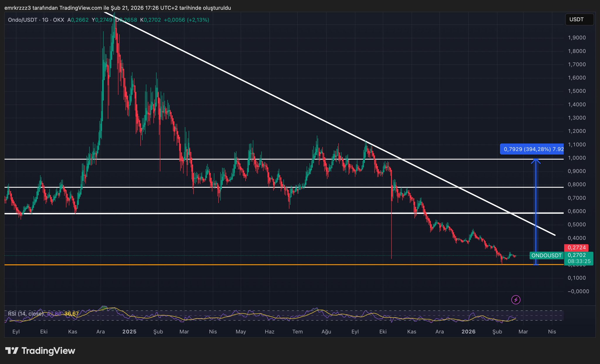Open the USDT currency selector
Viewport: 600px width, 364px height.
point(579,20)
